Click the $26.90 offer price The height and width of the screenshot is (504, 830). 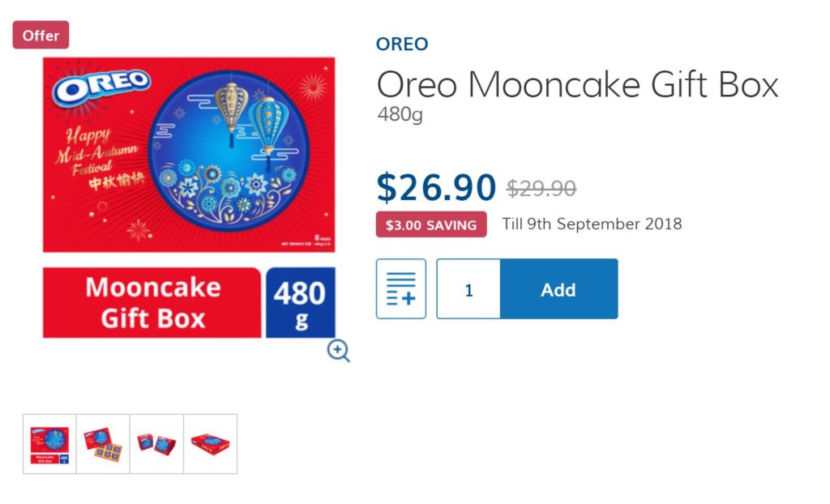click(436, 188)
